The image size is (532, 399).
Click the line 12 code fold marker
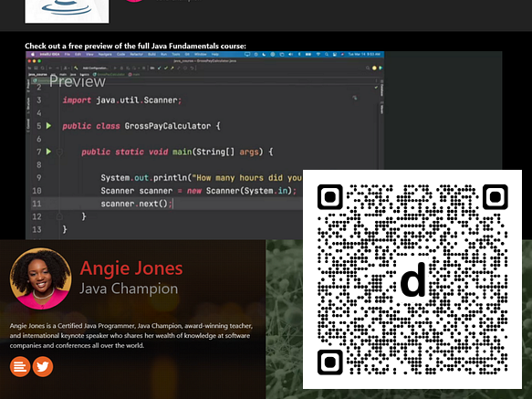pos(59,216)
